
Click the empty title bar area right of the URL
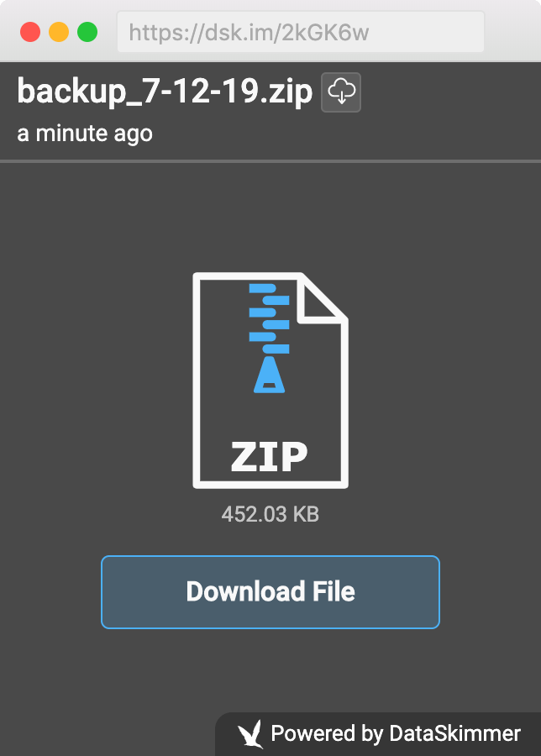[512, 32]
